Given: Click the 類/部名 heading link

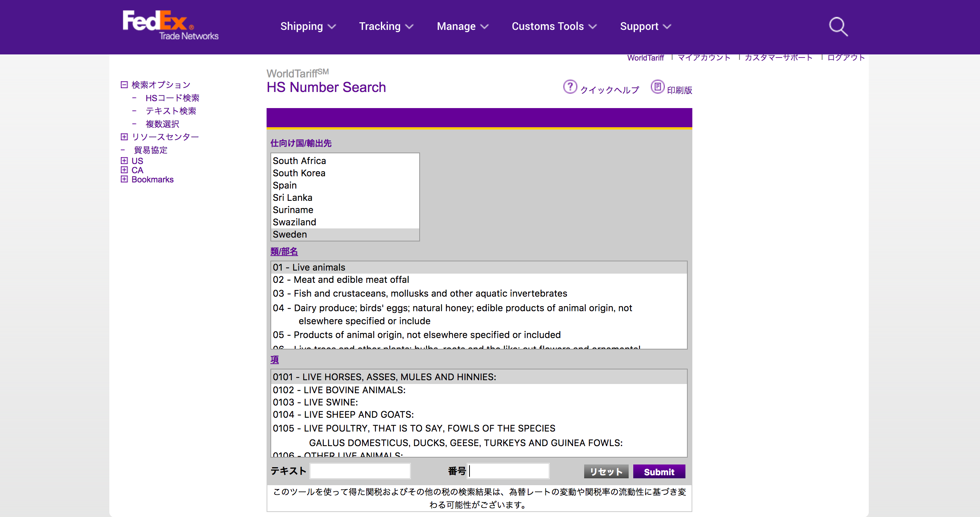Looking at the screenshot, I should [284, 252].
